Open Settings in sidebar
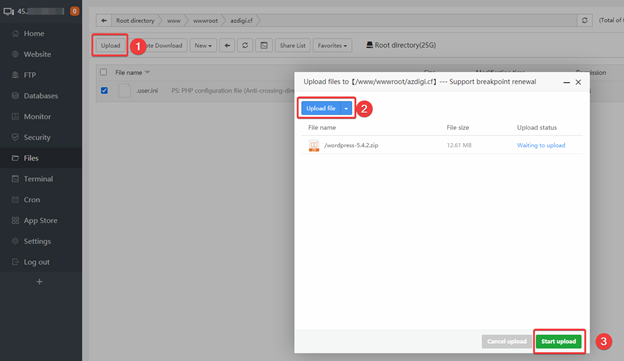The image size is (624, 361). 37,241
